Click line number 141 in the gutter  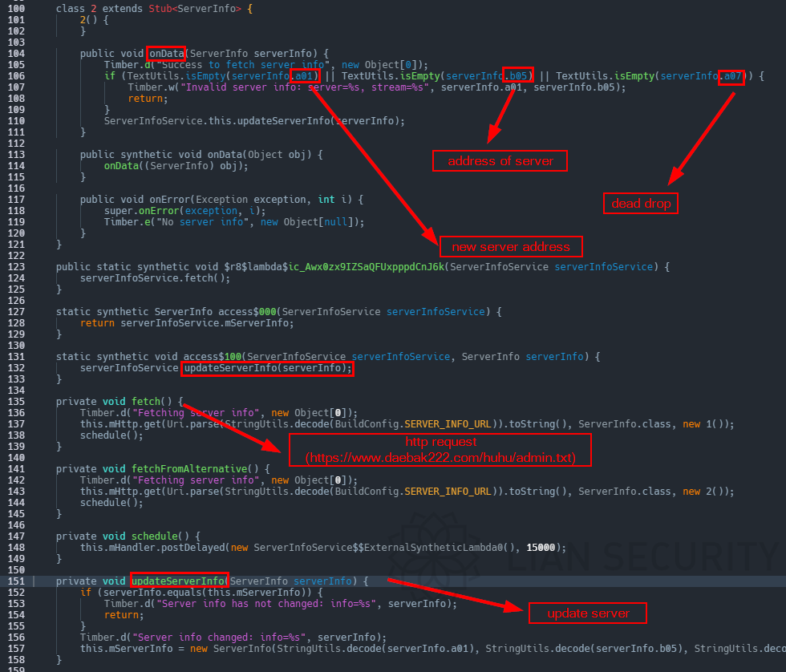16,469
